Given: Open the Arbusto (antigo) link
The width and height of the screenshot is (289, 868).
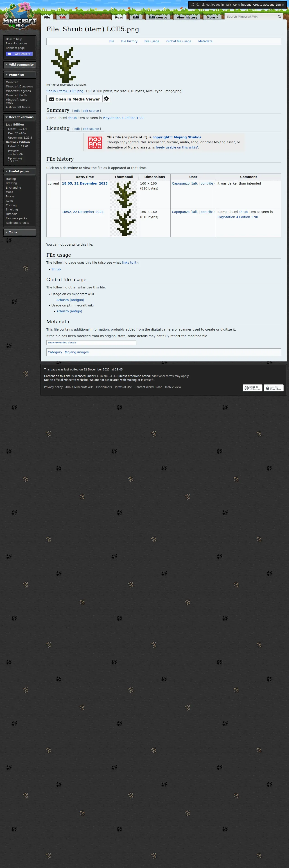Looking at the screenshot, I should pos(69,311).
